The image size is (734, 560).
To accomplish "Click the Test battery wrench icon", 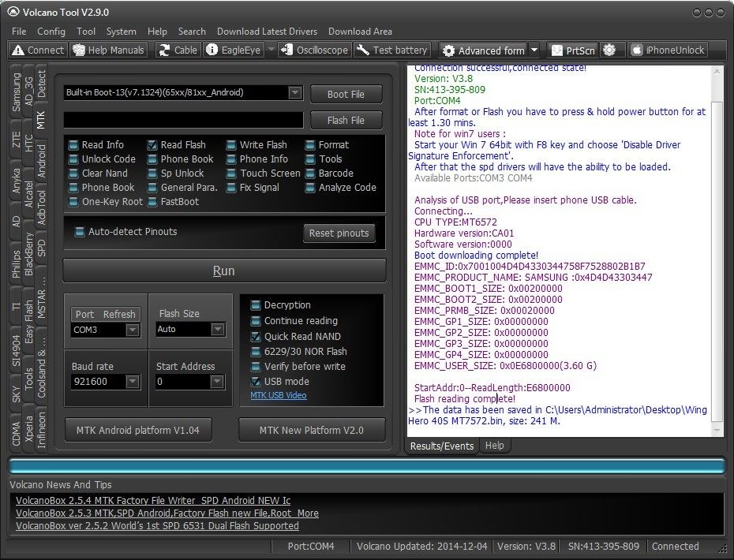I will (x=363, y=50).
